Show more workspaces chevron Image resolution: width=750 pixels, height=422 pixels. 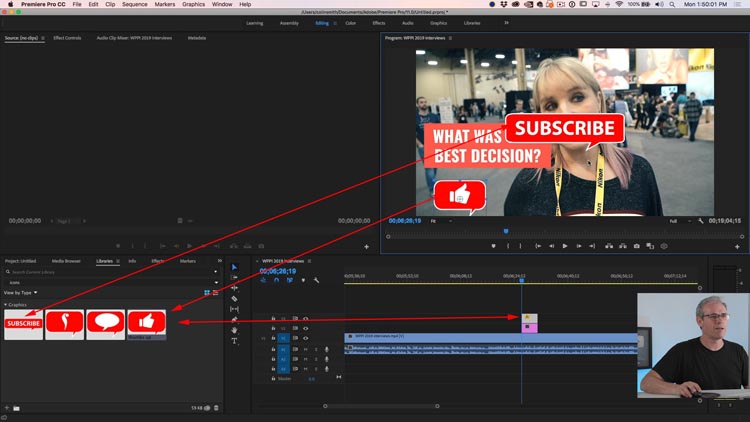pyautogui.click(x=506, y=22)
